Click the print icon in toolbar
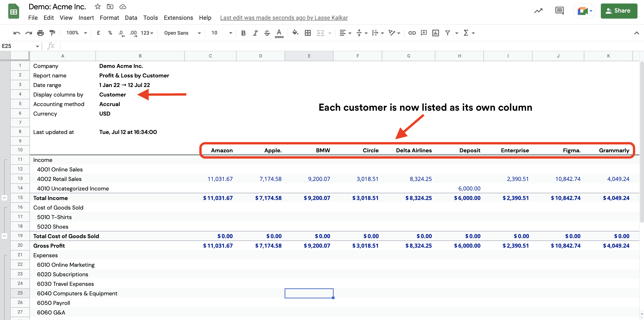 pos(40,33)
